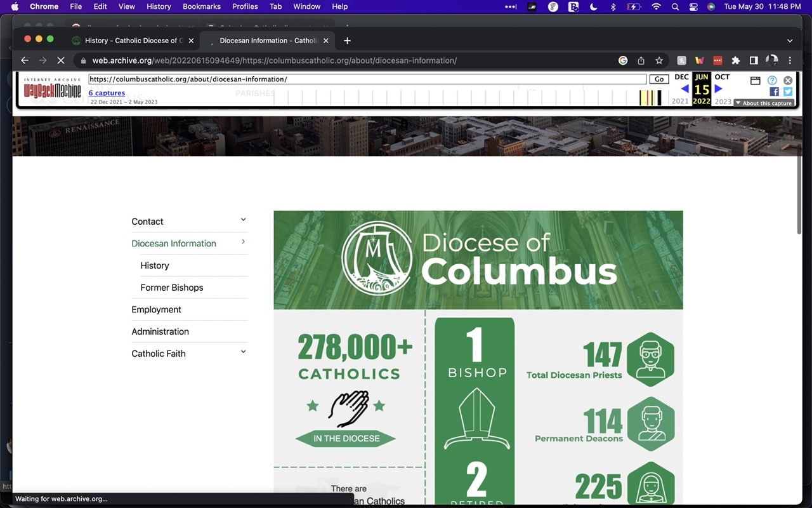Expand About this capture

coord(764,103)
